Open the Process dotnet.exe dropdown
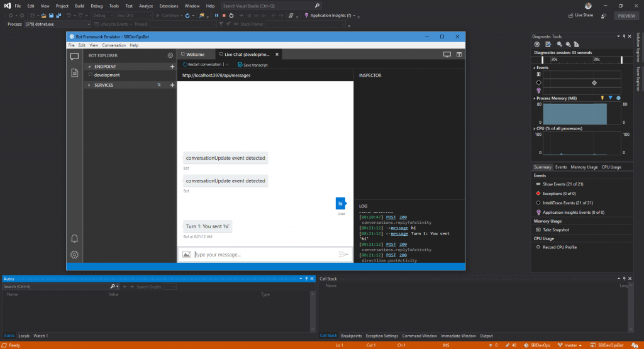The width and height of the screenshot is (644, 349). [x=88, y=25]
